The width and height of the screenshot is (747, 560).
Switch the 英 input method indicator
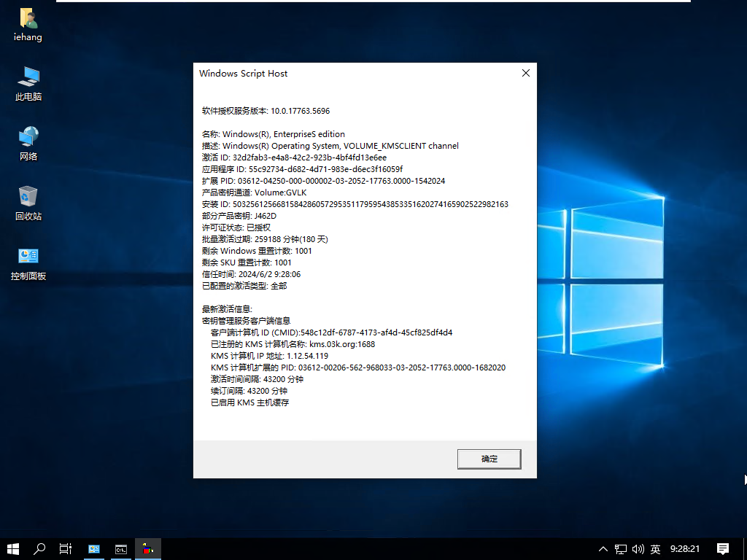coord(655,548)
